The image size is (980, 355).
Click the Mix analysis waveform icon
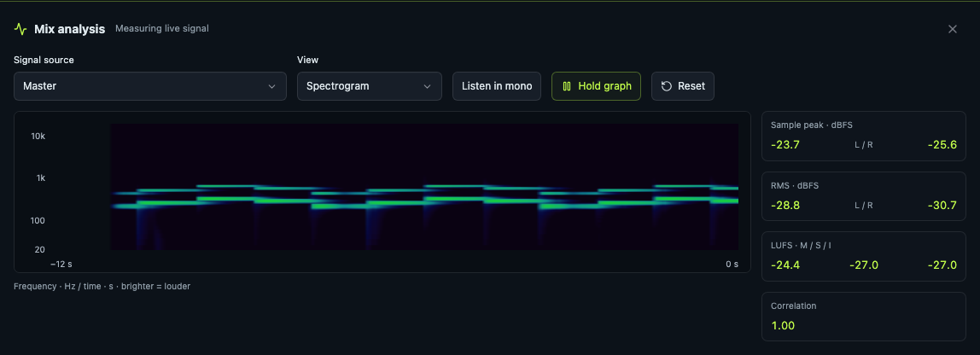20,29
